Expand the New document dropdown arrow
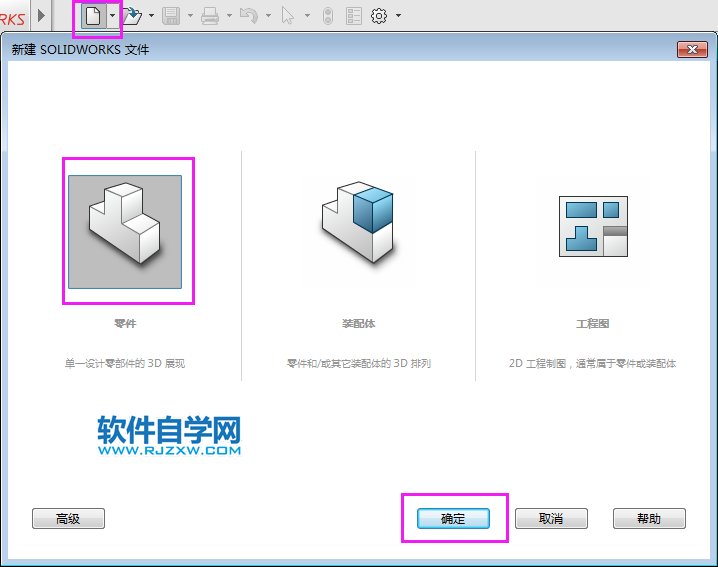Screen dimensions: 718x567 click(x=112, y=16)
